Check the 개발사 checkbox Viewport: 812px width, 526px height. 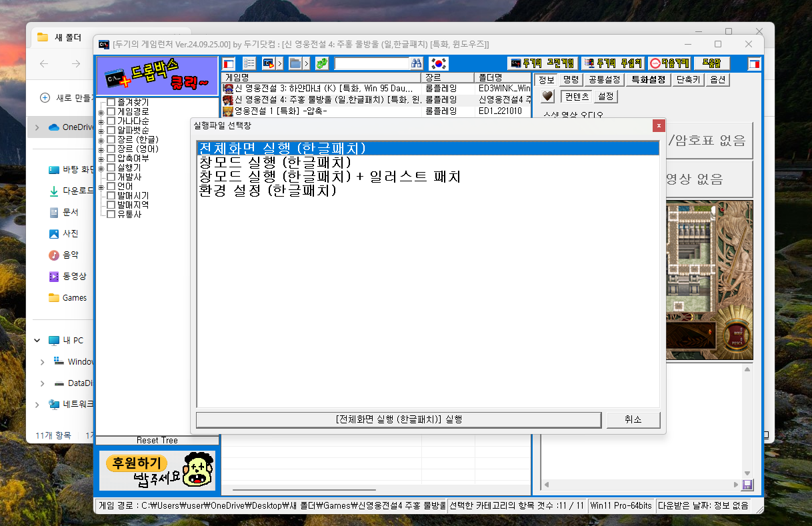pyautogui.click(x=111, y=177)
